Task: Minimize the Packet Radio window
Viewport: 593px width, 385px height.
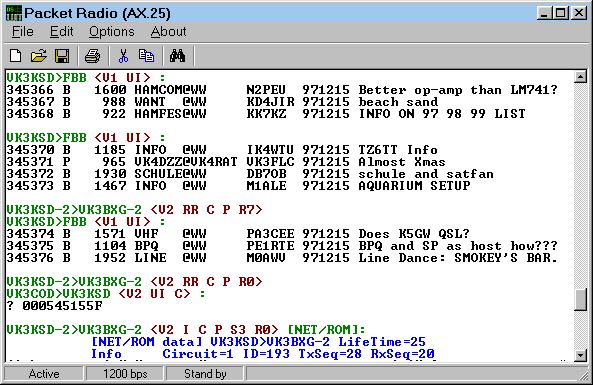Action: point(545,13)
